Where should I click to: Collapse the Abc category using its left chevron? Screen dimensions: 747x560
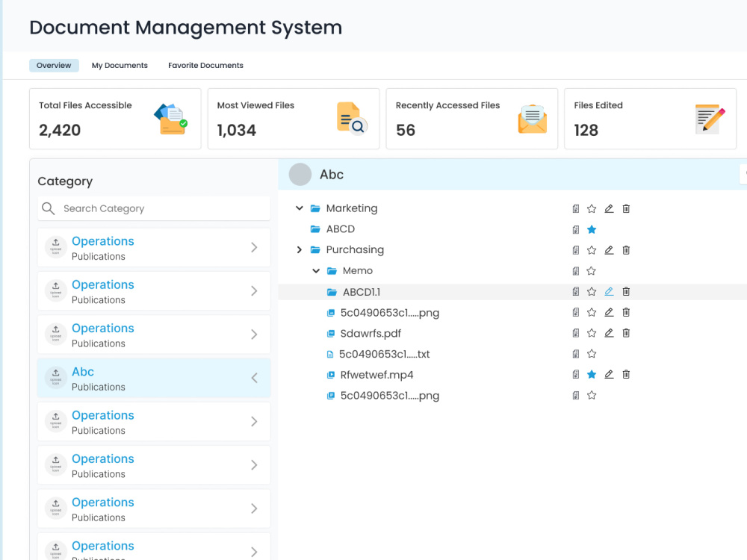pos(255,378)
